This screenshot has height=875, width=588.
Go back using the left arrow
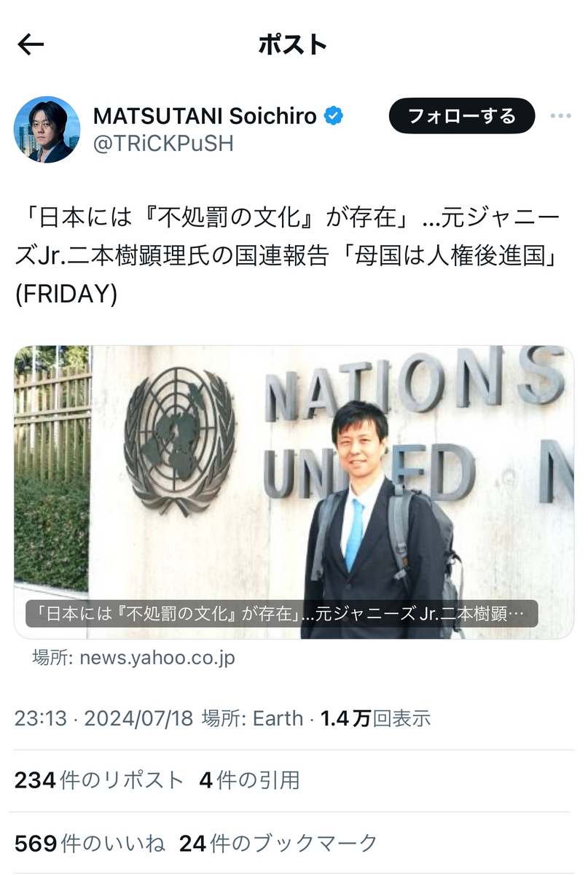pyautogui.click(x=31, y=45)
